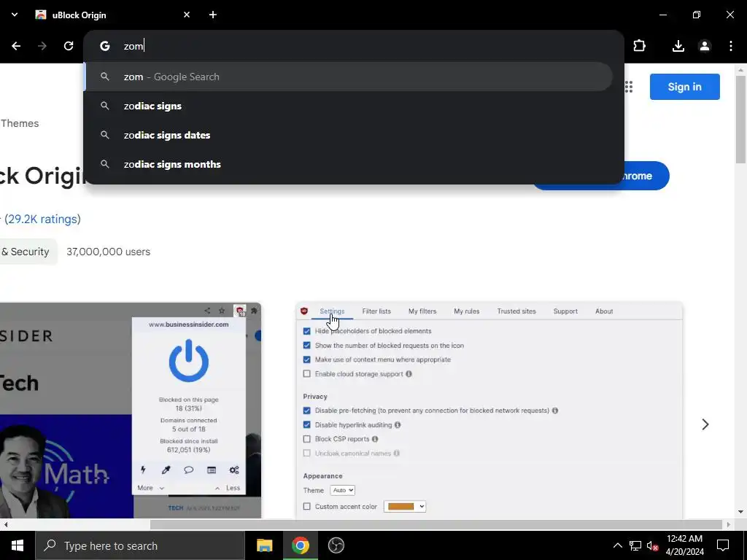The height and width of the screenshot is (560, 747).
Task: Toggle 'Disable pre-fetching' checkbox
Action: coord(307,411)
